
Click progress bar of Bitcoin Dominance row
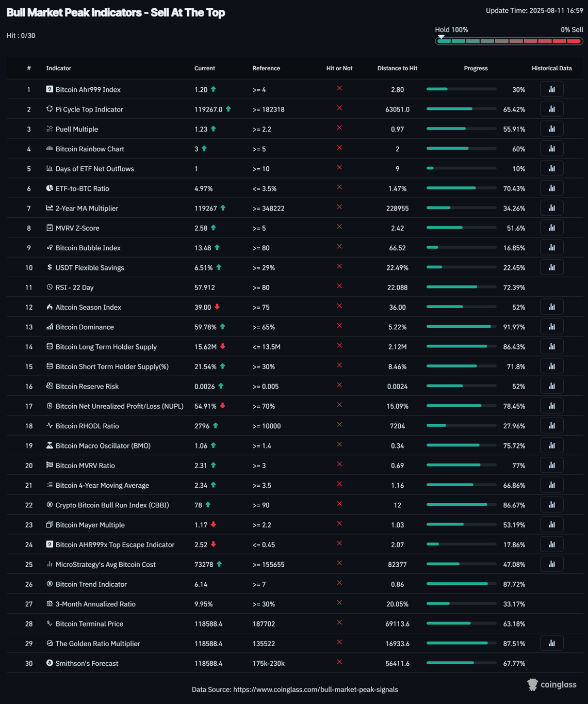pos(461,327)
